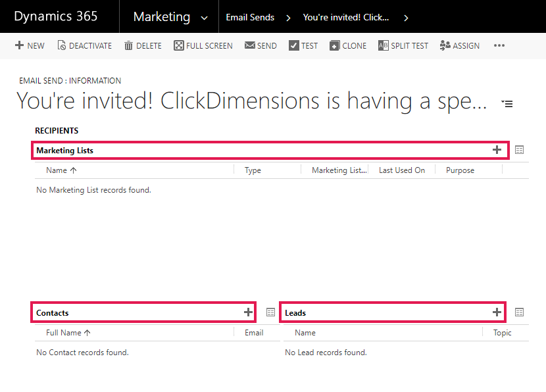This screenshot has width=546, height=392.
Task: Add a Lead with plus icon
Action: (x=497, y=312)
